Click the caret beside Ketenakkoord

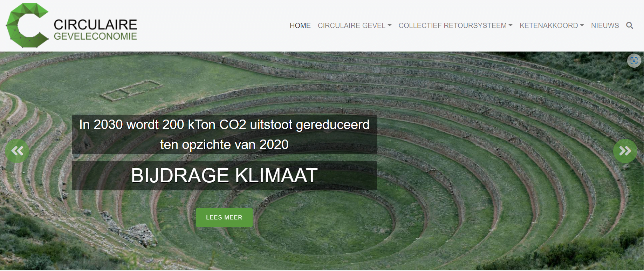pos(582,26)
